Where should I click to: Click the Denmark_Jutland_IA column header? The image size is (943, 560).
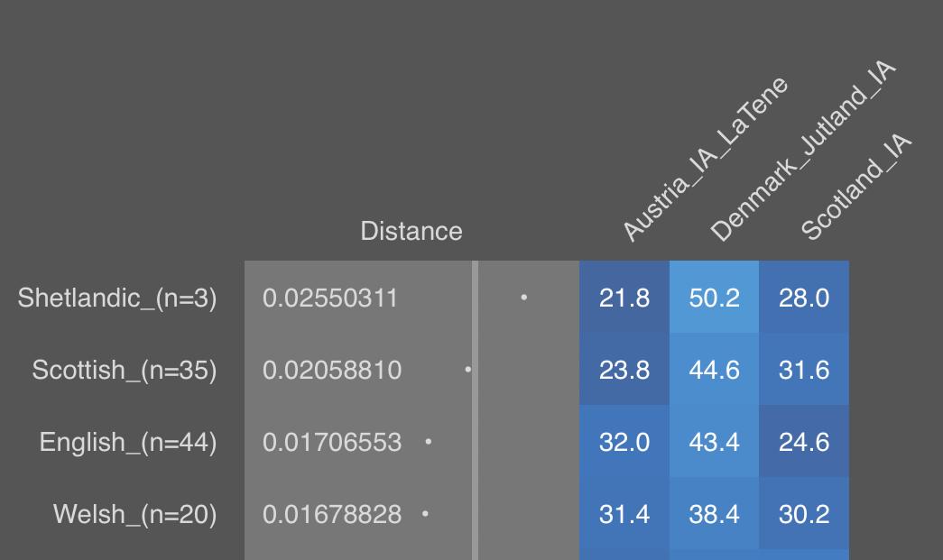802,151
